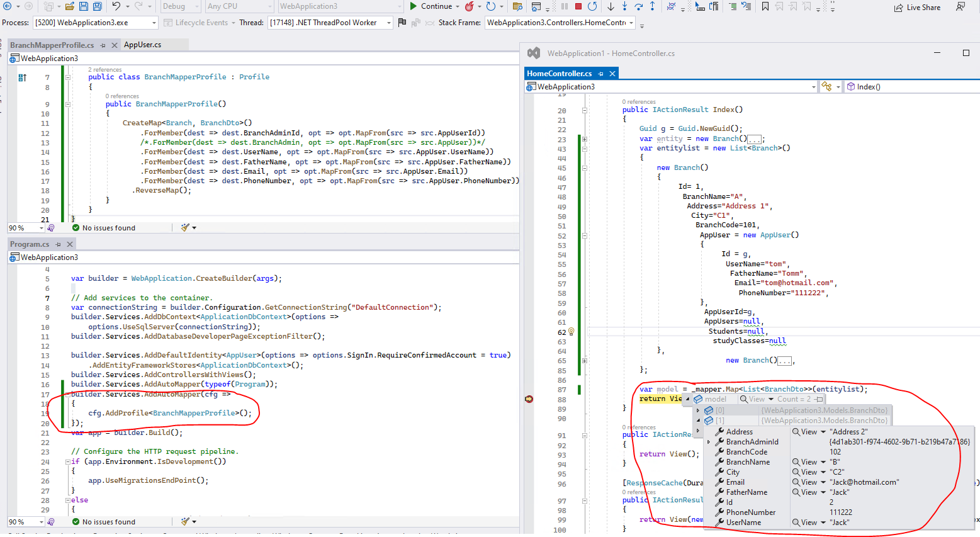Close the Program.cs tab
The height and width of the screenshot is (537, 980).
[x=70, y=244]
